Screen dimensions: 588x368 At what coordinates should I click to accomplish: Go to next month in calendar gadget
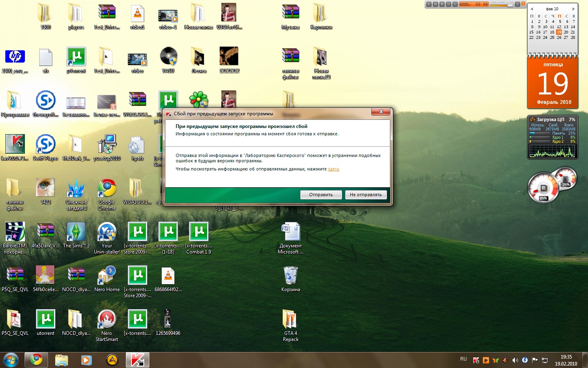click(x=573, y=9)
